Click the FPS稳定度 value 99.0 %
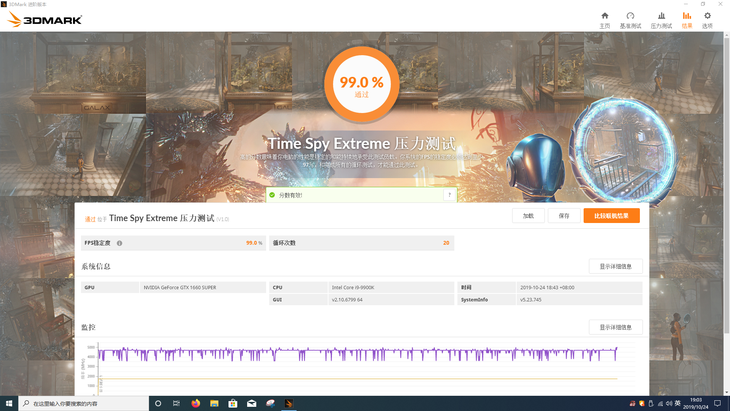 point(254,243)
